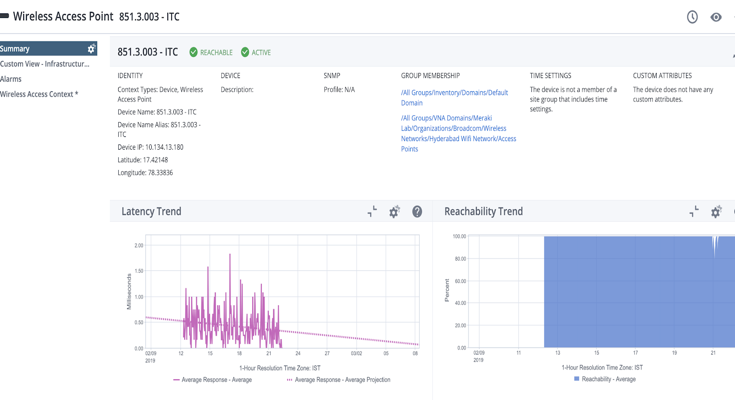Open Custom View - Infrastructure item

[45, 64]
